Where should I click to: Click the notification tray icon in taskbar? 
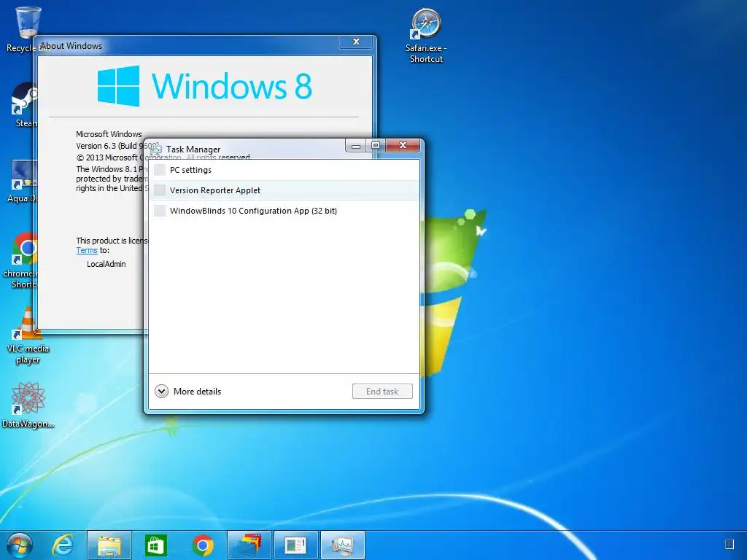[x=729, y=544]
